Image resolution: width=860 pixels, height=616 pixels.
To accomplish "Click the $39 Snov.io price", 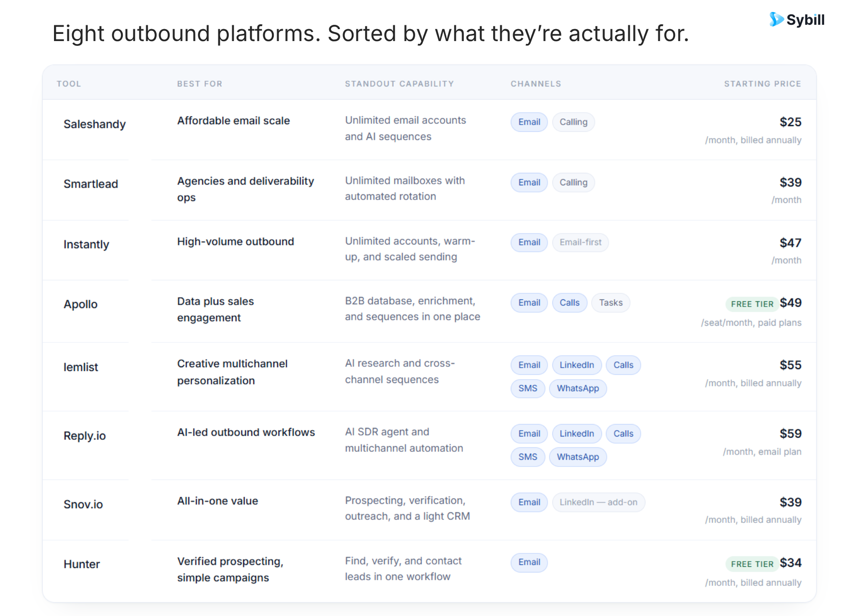I will [791, 502].
